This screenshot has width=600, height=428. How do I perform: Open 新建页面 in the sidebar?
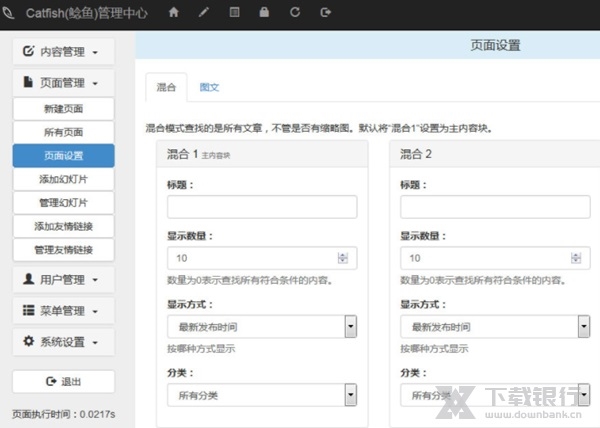pyautogui.click(x=63, y=108)
